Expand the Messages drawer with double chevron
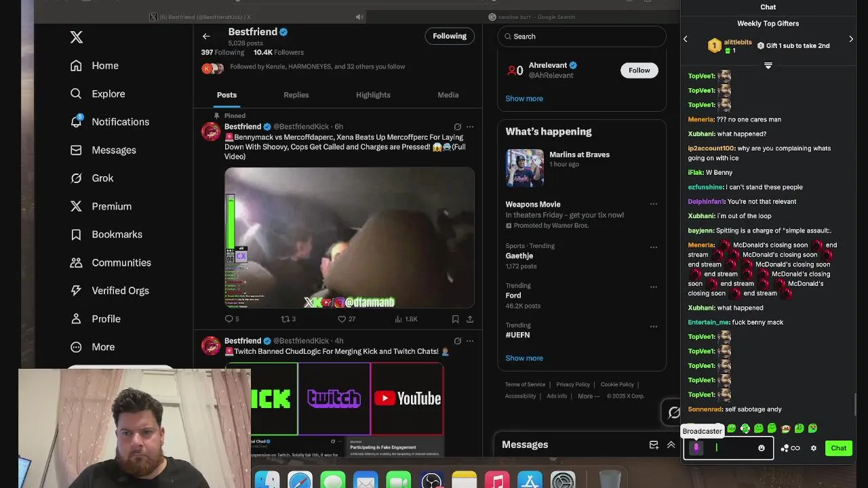Image resolution: width=868 pixels, height=488 pixels. (x=671, y=445)
